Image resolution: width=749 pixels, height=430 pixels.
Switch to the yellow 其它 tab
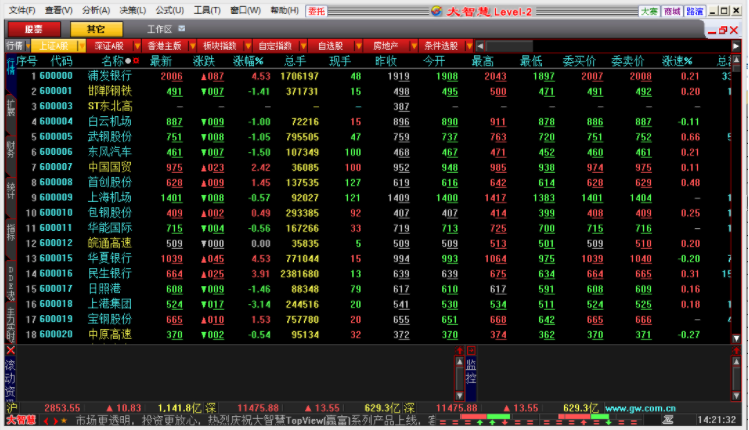coord(96,30)
